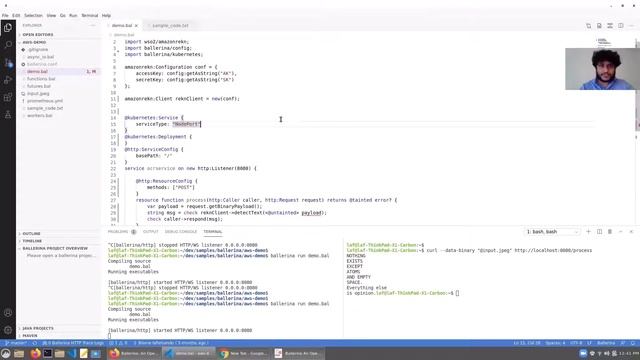Open the Terminal menu
This screenshot has height=360, width=640.
tap(89, 16)
